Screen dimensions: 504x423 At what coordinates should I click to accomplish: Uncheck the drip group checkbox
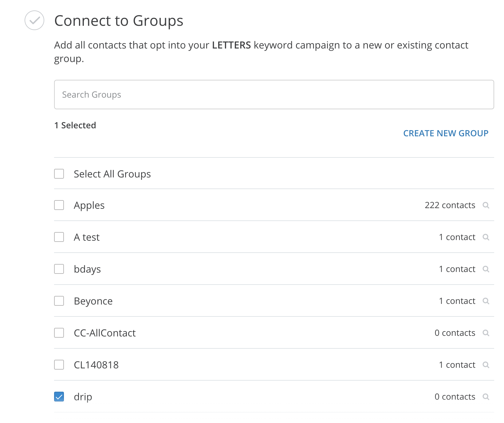(x=59, y=397)
